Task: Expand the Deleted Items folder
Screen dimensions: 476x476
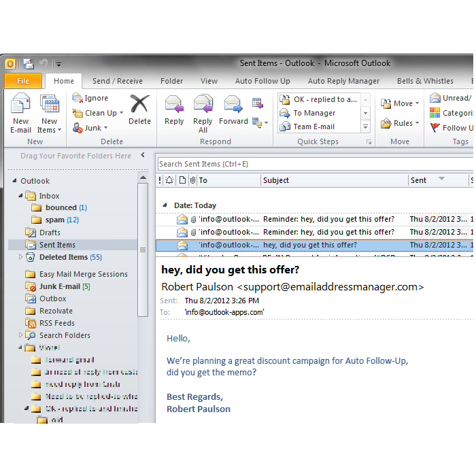Action: 20,257
